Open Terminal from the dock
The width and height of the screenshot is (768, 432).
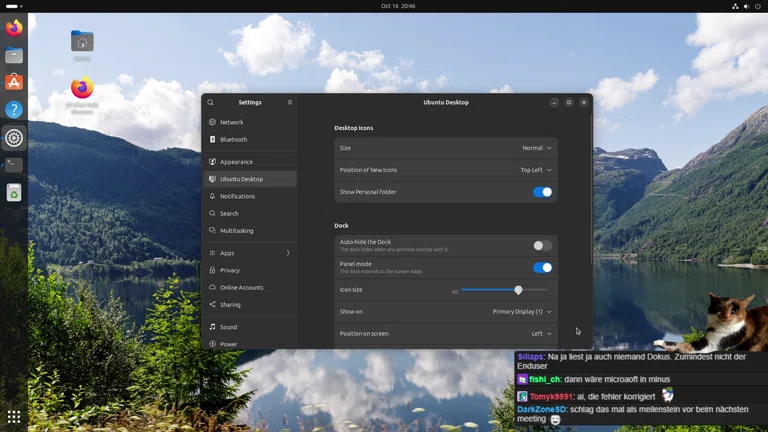point(14,165)
